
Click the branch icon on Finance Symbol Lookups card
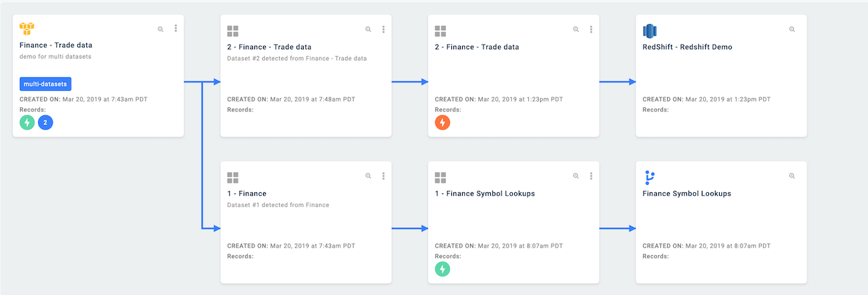650,178
